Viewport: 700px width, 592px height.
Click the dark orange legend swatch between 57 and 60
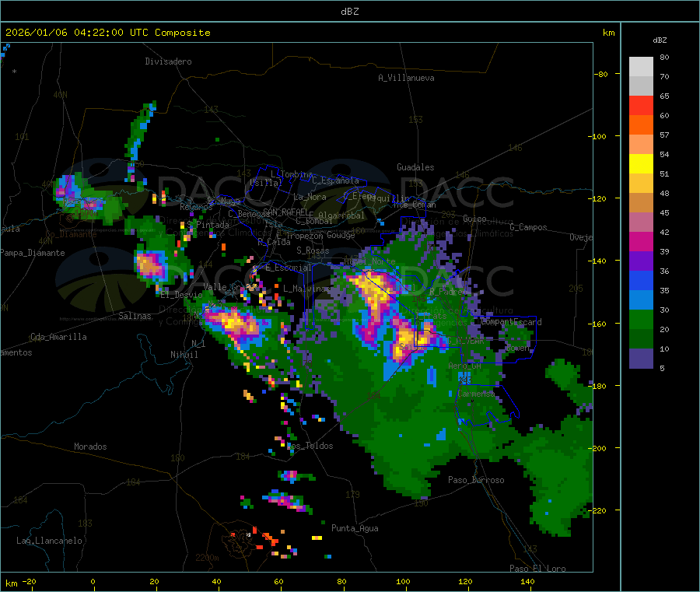coord(641,125)
